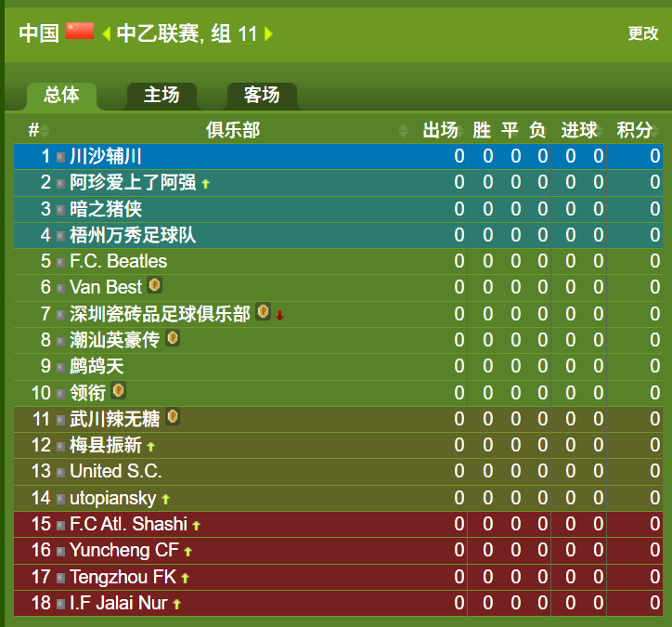Sort table by 俱乐部 column arrows
The height and width of the screenshot is (627, 672).
point(403,131)
